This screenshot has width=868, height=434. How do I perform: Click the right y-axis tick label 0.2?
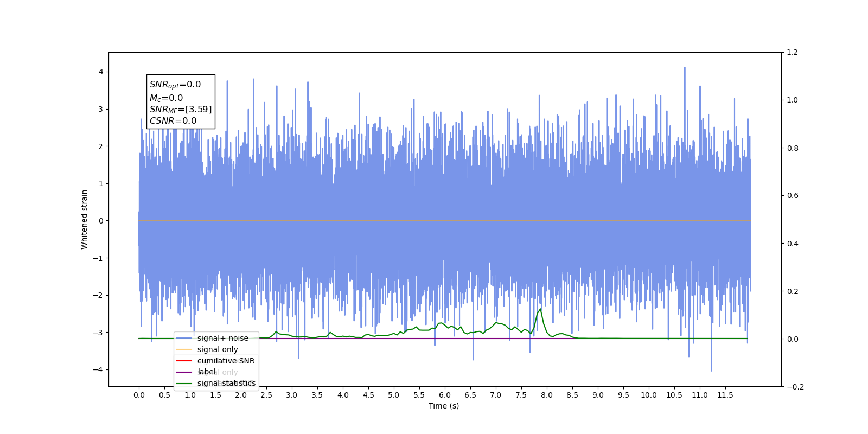(793, 291)
